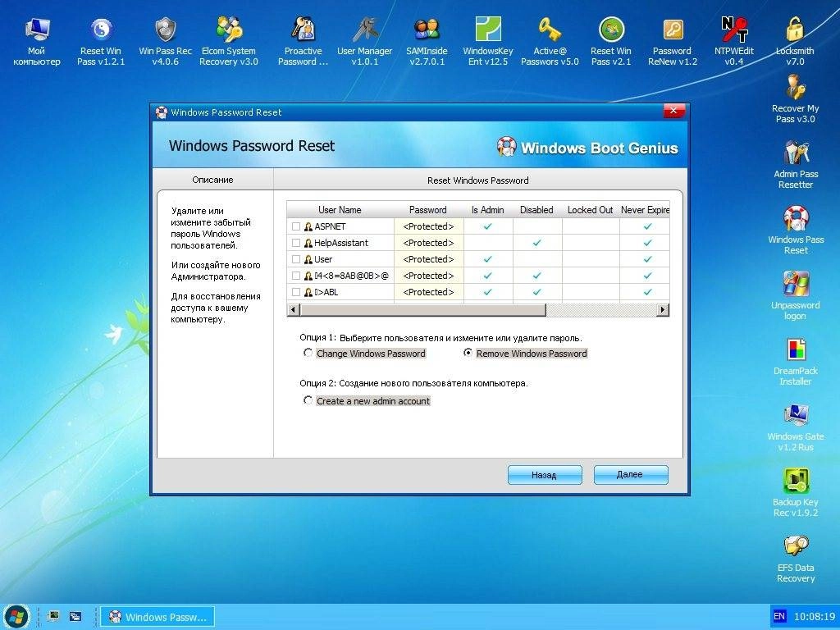Click the second quick launch taskbar icon
840x630 pixels.
click(x=75, y=617)
